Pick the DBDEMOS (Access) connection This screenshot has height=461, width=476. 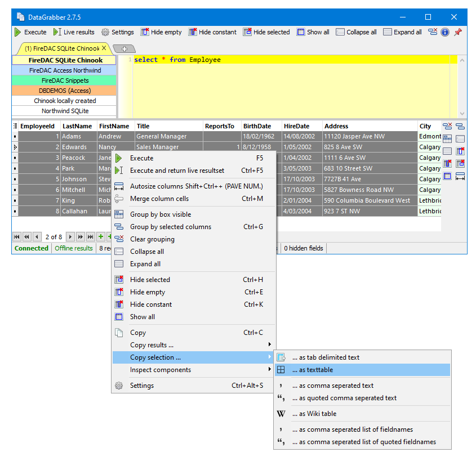[65, 91]
